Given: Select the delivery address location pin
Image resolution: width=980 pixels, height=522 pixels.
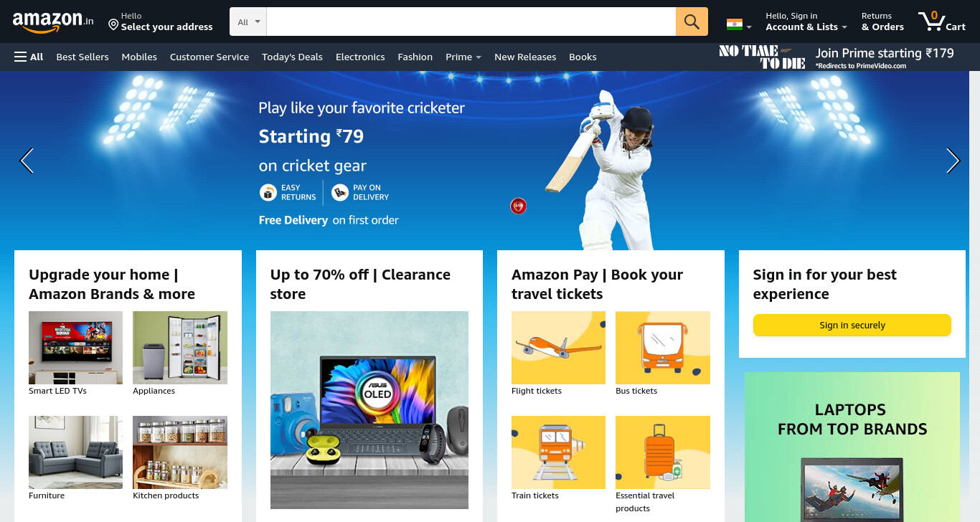Looking at the screenshot, I should click(113, 25).
